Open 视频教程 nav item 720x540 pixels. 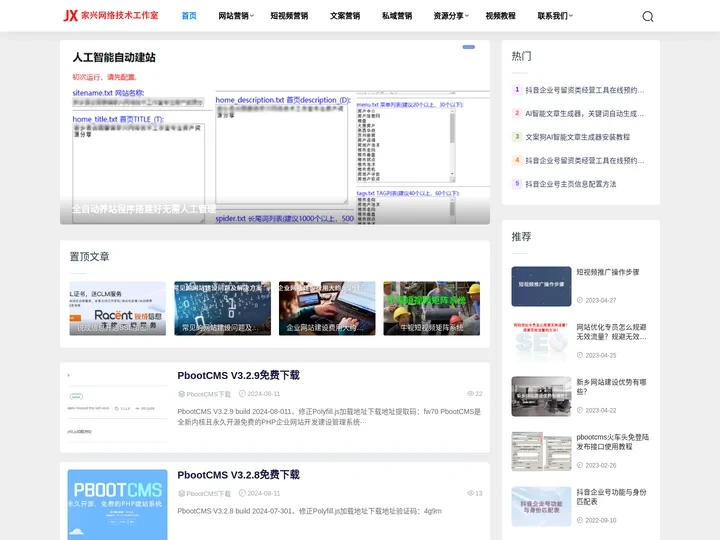point(501,16)
